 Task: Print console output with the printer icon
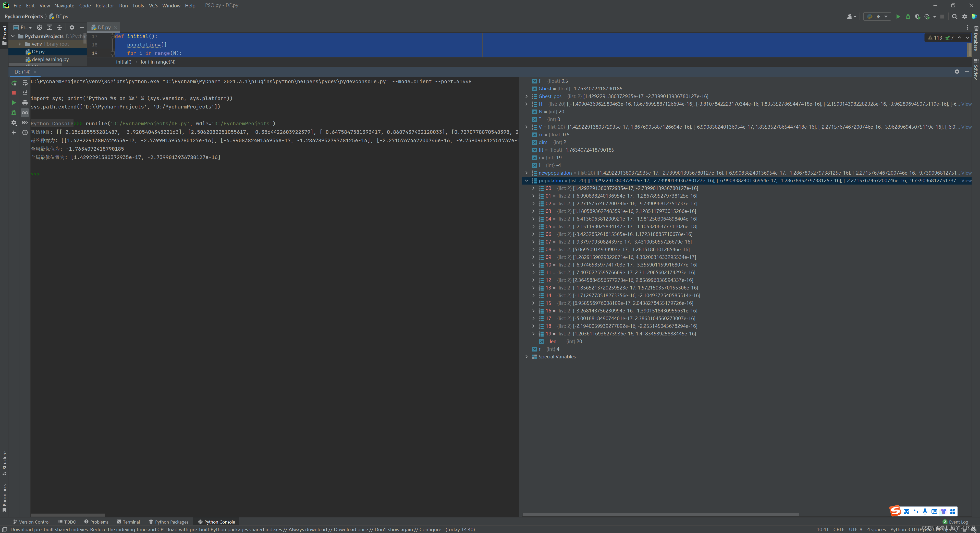(25, 103)
